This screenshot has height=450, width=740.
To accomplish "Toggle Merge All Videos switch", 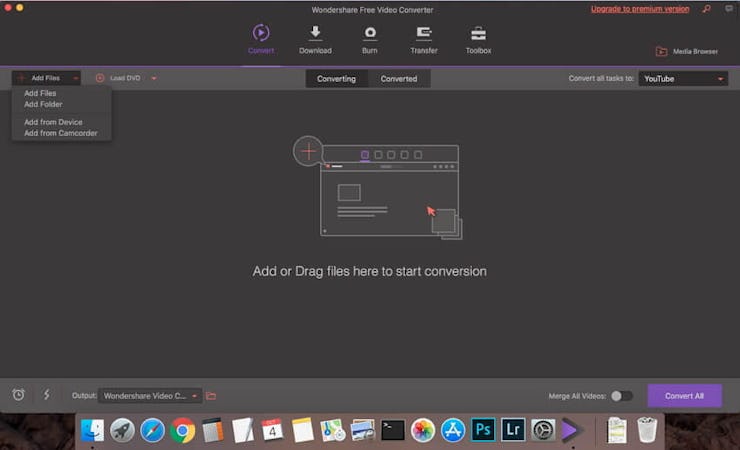I will pos(622,396).
